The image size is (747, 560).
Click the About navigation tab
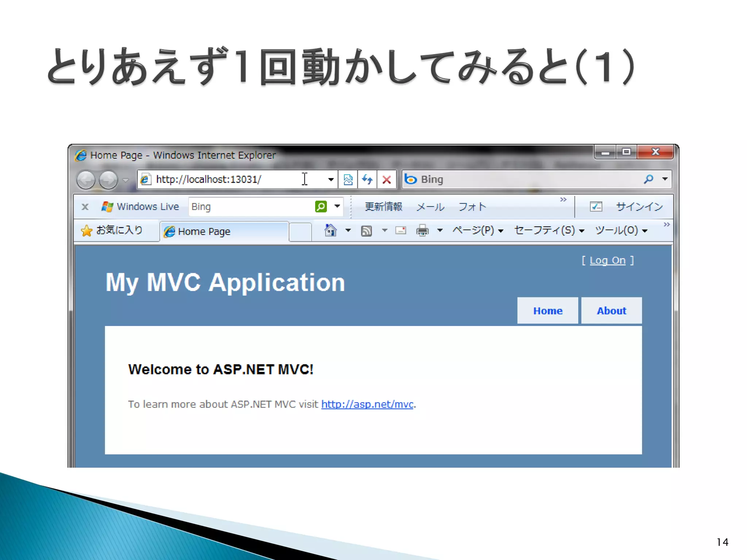[611, 311]
